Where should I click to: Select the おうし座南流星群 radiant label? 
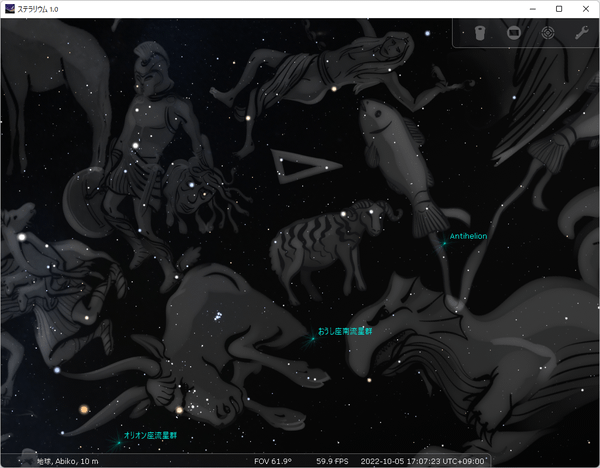(x=344, y=330)
